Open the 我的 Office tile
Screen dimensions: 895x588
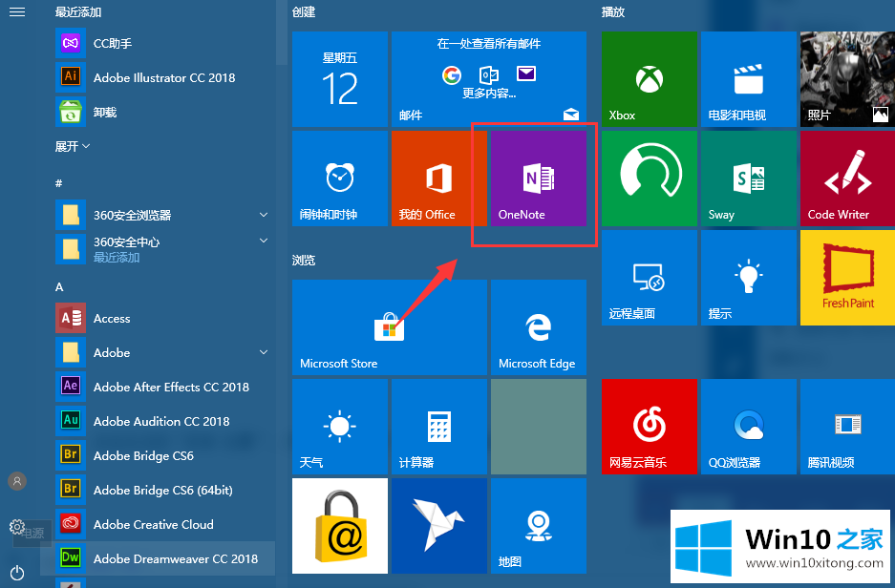tap(439, 178)
